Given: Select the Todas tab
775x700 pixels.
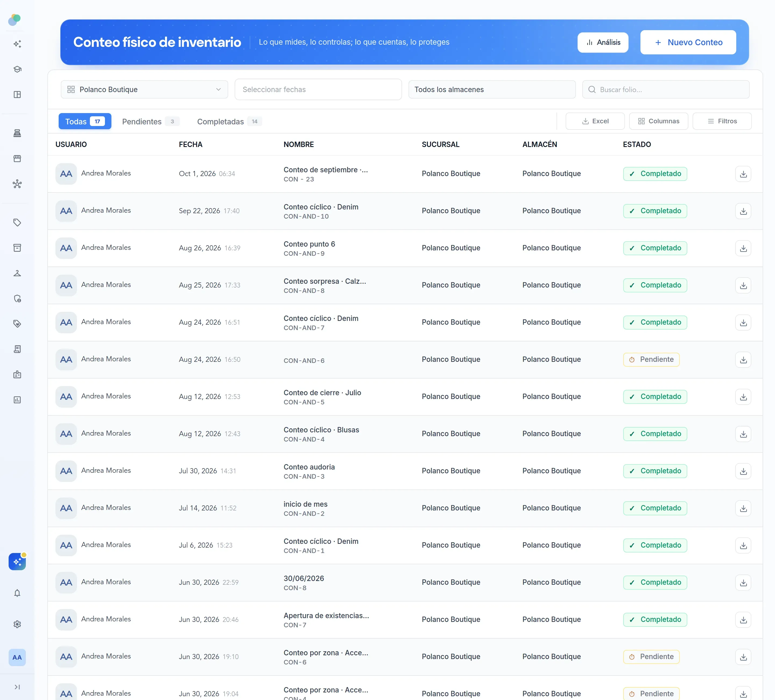Looking at the screenshot, I should point(84,121).
